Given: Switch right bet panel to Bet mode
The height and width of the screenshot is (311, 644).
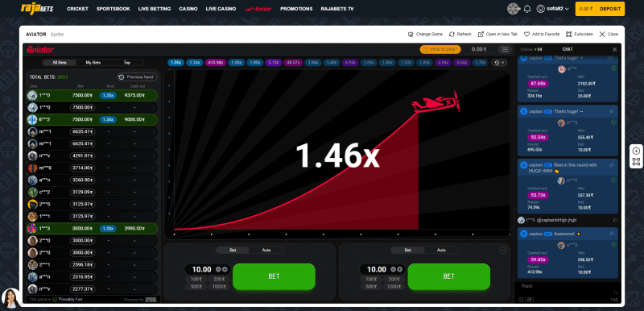Looking at the screenshot, I should (408, 251).
